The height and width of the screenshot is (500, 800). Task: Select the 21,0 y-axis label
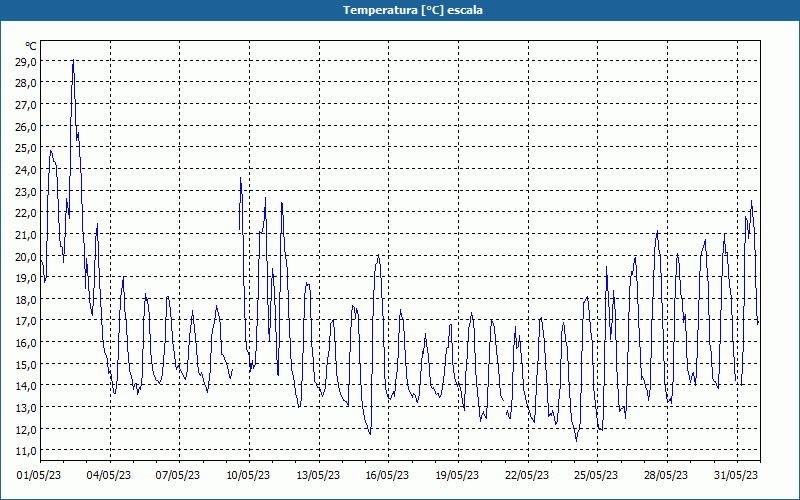pos(26,235)
